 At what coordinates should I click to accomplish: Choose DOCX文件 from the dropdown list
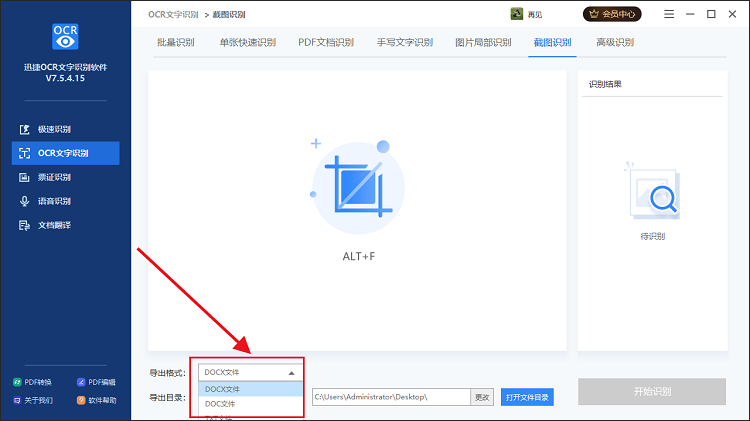[x=251, y=389]
